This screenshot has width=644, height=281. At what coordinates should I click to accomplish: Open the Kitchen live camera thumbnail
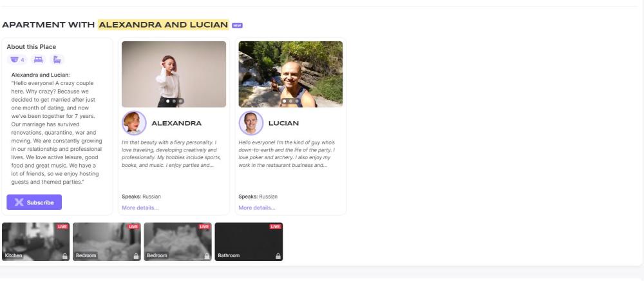(35, 242)
